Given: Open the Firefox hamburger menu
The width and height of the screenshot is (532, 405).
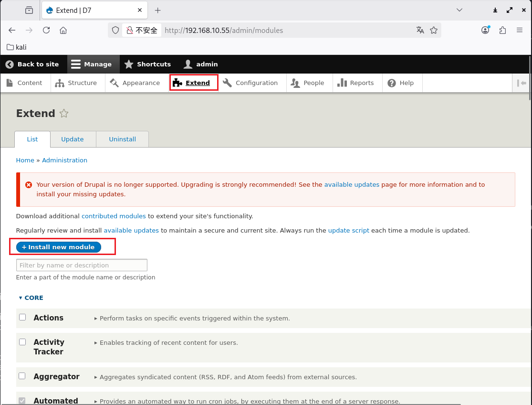Looking at the screenshot, I should 520,30.
